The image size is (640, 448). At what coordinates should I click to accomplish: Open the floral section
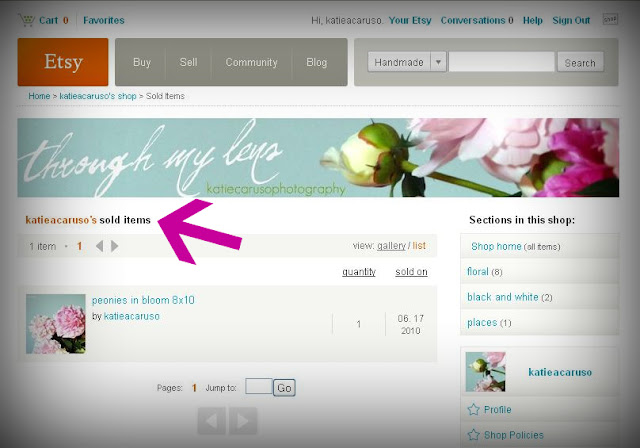[x=478, y=272]
